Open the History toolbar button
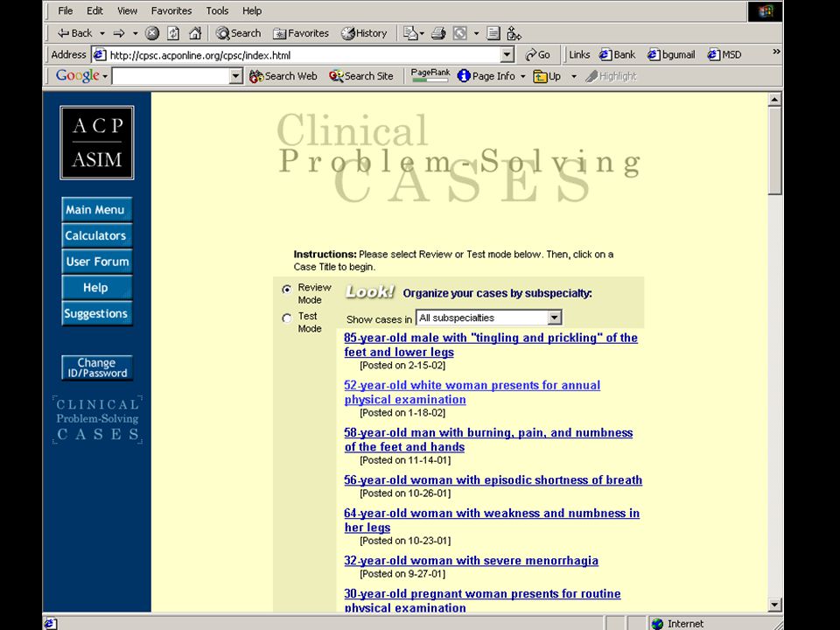The image size is (840, 630). 364,33
